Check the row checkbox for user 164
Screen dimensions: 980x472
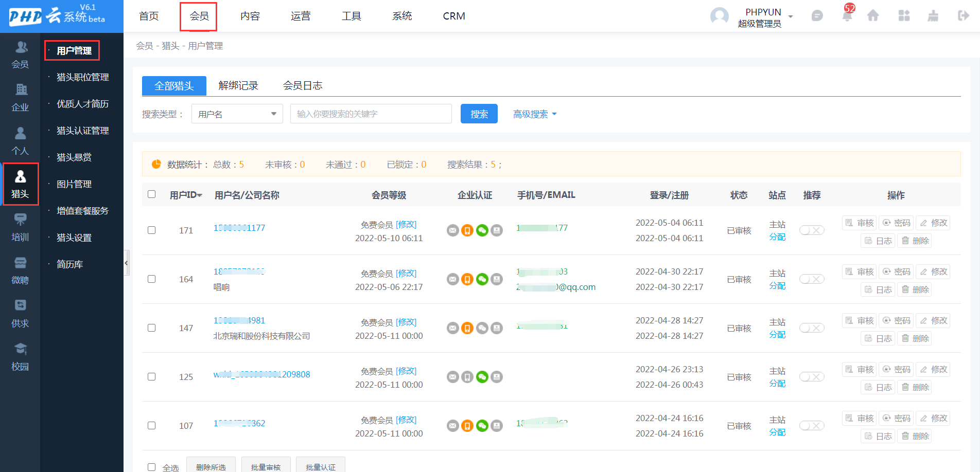(x=151, y=279)
